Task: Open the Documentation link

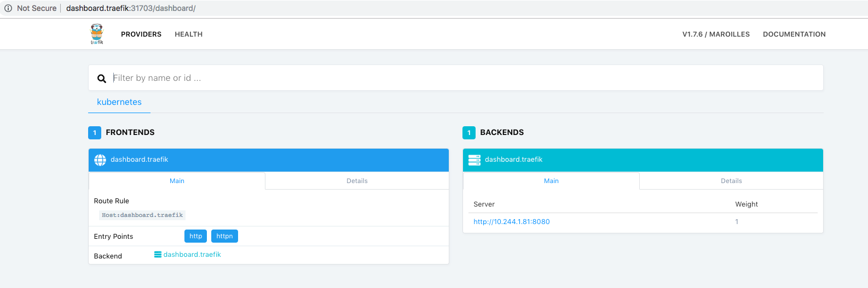Action: point(794,34)
